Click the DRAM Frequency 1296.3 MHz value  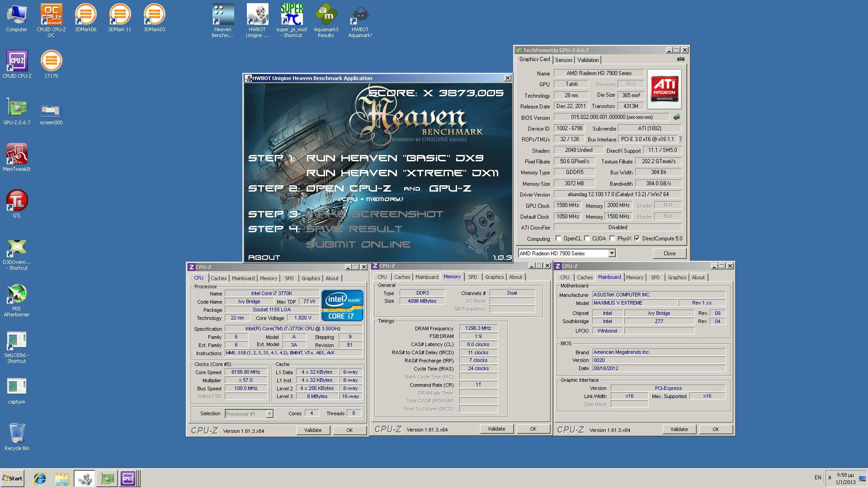(x=478, y=328)
